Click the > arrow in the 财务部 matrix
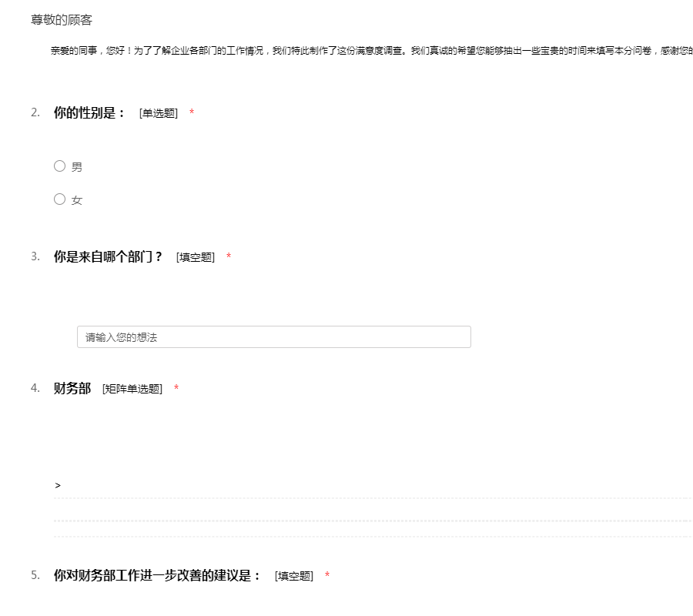Viewport: 693px width, 616px height. tap(58, 485)
